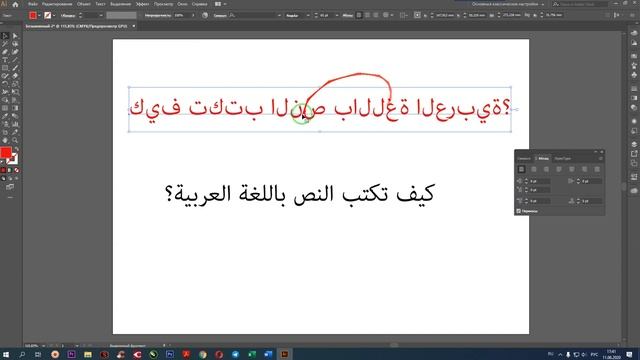This screenshot has height=360, width=640.
Task: Open the Абзац link in control bar
Action: click(347, 16)
